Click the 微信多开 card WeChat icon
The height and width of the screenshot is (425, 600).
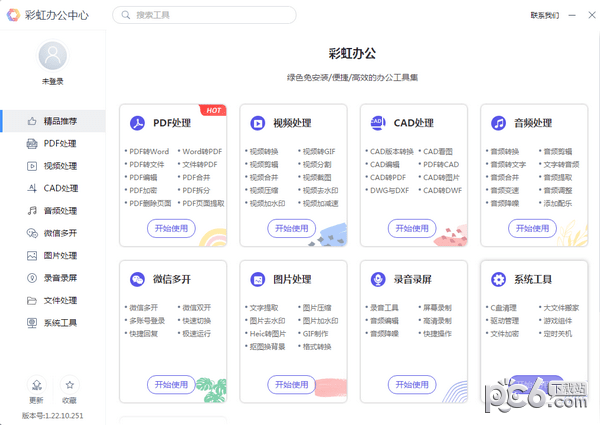[x=137, y=280]
